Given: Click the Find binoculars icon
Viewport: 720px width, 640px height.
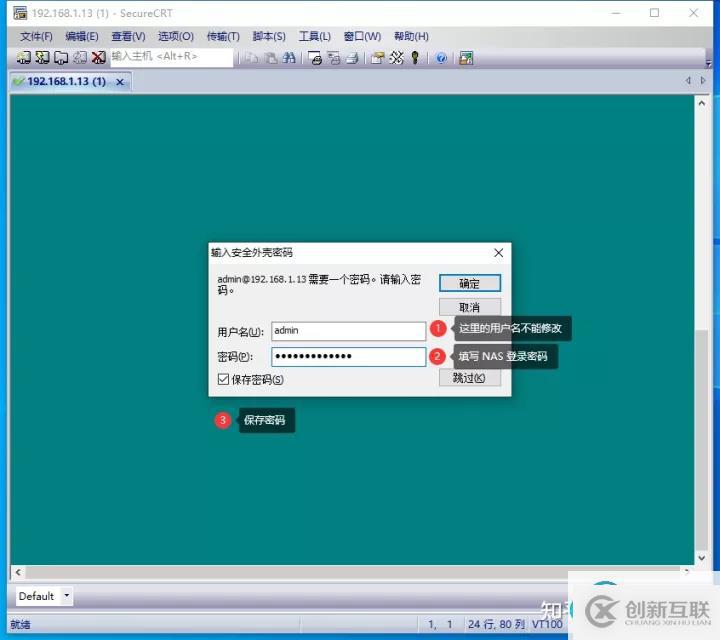Looking at the screenshot, I should coord(289,58).
